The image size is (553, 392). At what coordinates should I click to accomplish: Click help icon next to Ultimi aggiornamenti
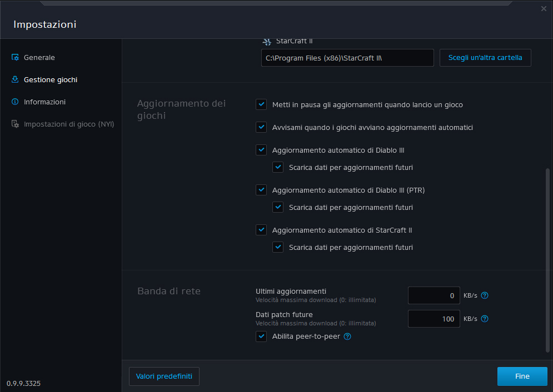pyautogui.click(x=485, y=295)
